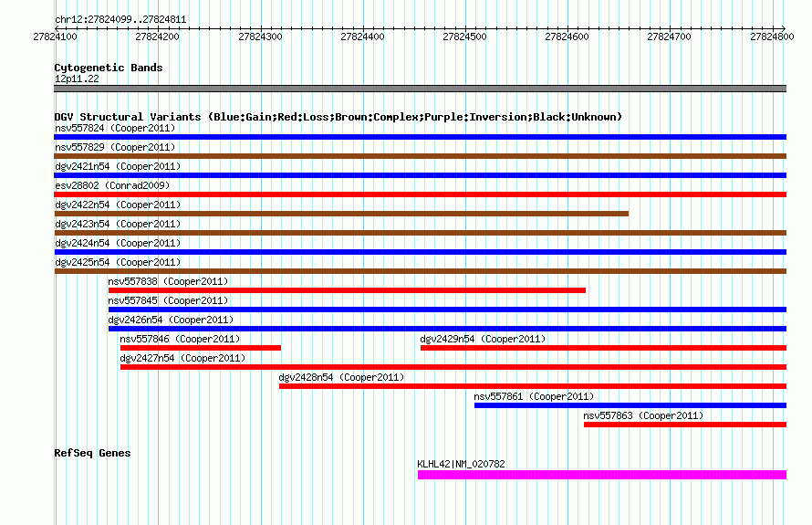Select the nsv557824 (Cooper2011) label
The height and width of the screenshot is (525, 812).
115,128
